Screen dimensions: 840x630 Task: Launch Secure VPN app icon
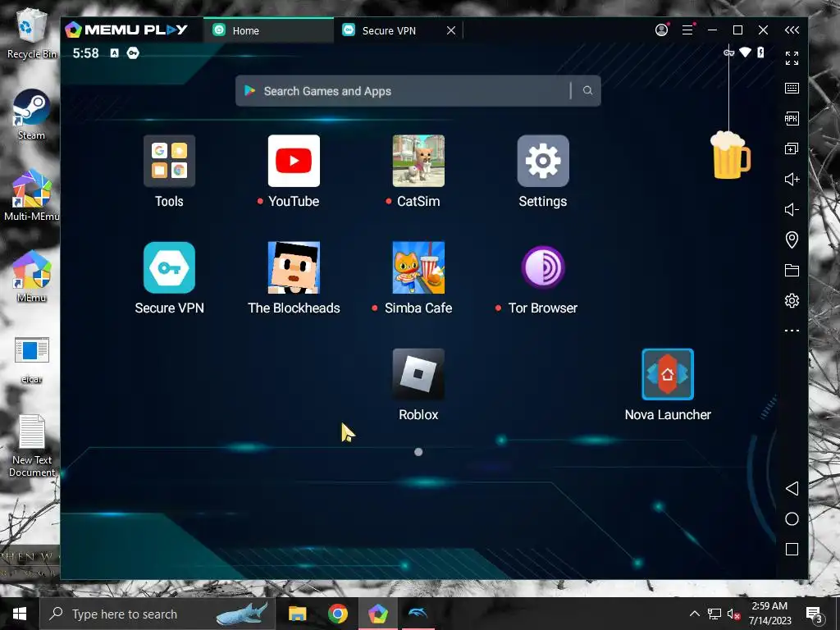(x=169, y=267)
